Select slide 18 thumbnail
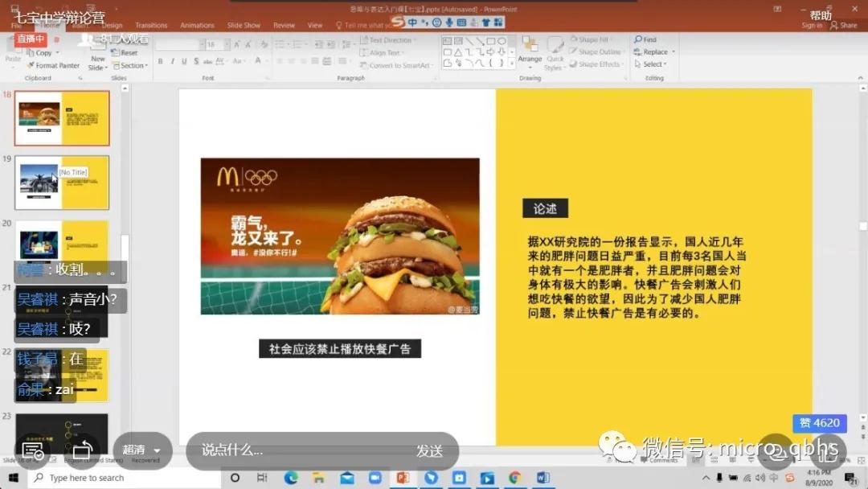 click(x=62, y=118)
